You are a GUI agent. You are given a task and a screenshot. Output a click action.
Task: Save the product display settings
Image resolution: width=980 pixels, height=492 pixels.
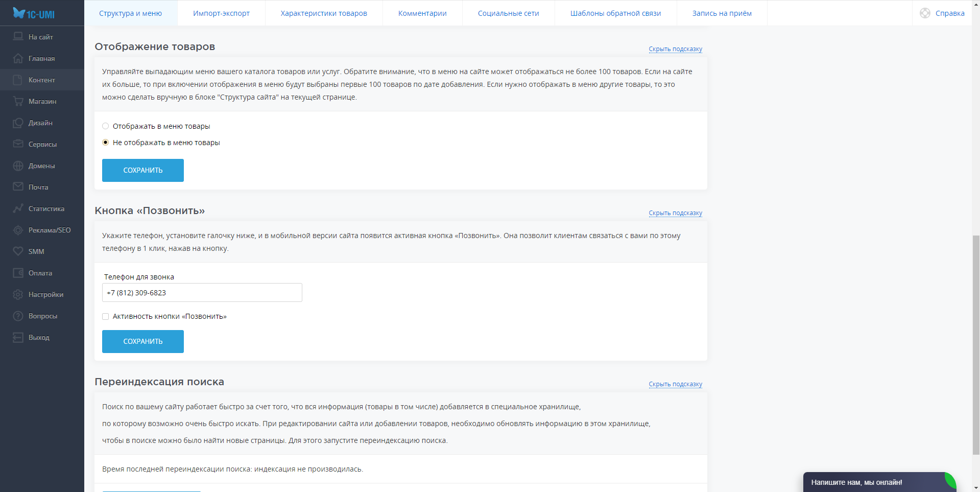143,170
